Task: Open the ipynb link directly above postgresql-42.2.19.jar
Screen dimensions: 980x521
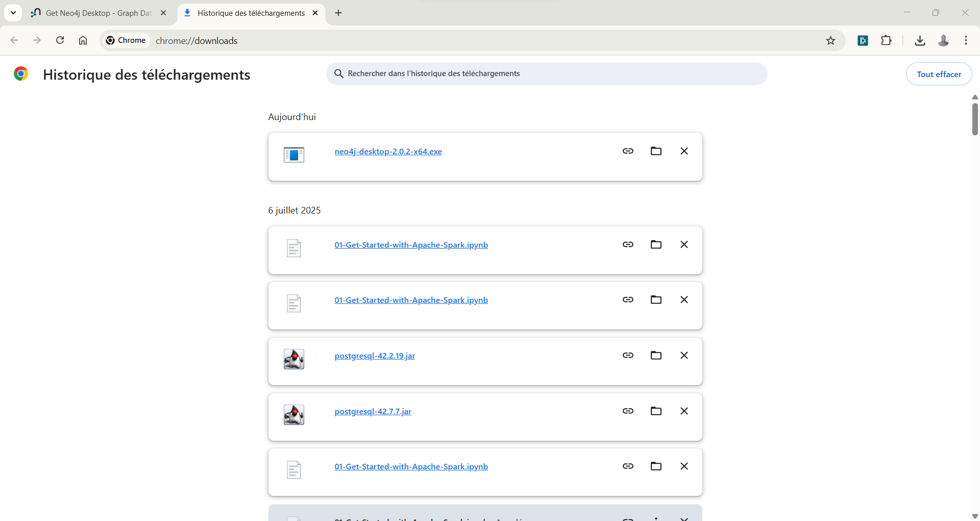Action: tap(411, 300)
